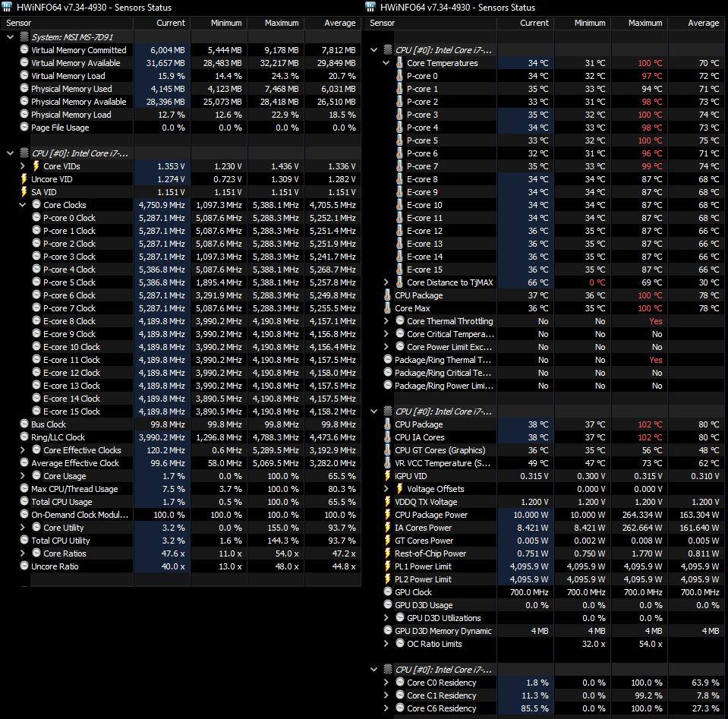Expand the Core VIDs row

coord(22,166)
